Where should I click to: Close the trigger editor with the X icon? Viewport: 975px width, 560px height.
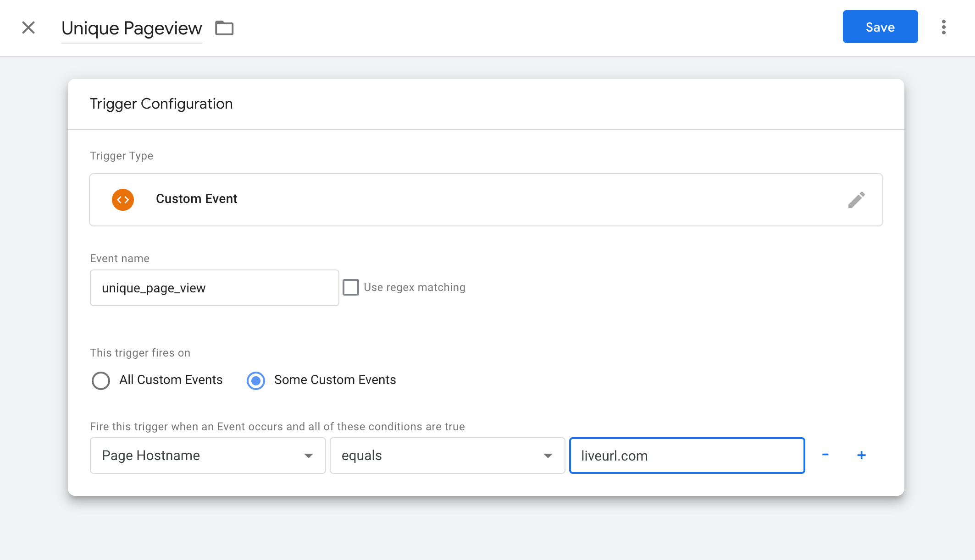[28, 27]
